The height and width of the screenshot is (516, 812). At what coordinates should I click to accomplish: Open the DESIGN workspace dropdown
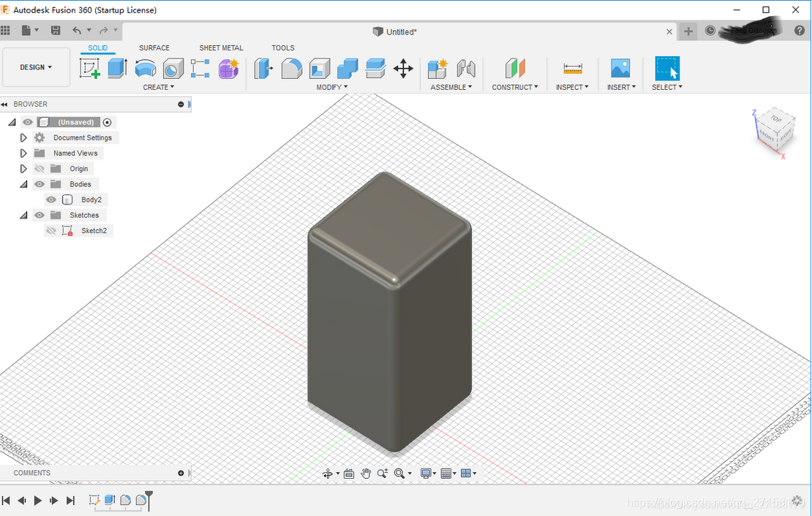point(36,67)
